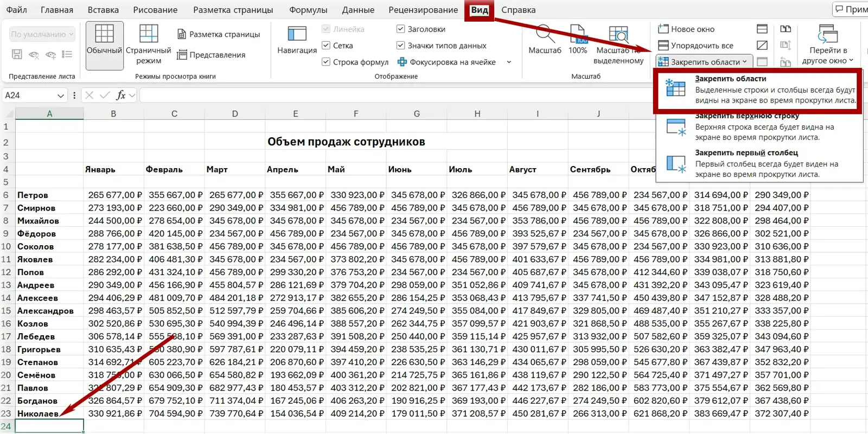Click the Линейка checkbox
The image size is (868, 434).
click(x=326, y=29)
